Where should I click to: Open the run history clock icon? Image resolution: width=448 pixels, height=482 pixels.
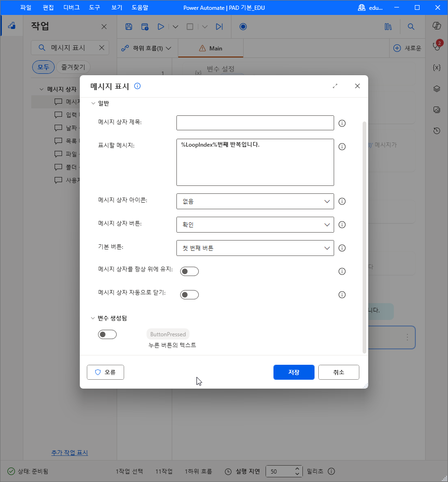point(437,131)
